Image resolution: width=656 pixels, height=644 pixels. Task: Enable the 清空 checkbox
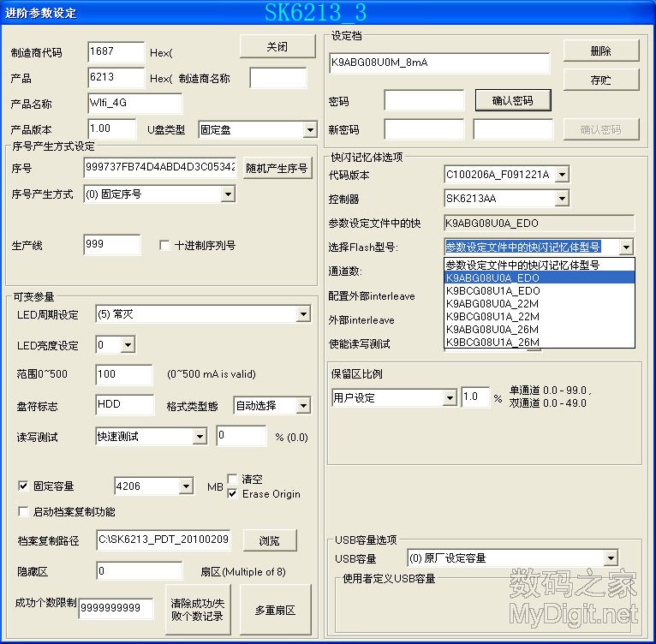[x=232, y=479]
